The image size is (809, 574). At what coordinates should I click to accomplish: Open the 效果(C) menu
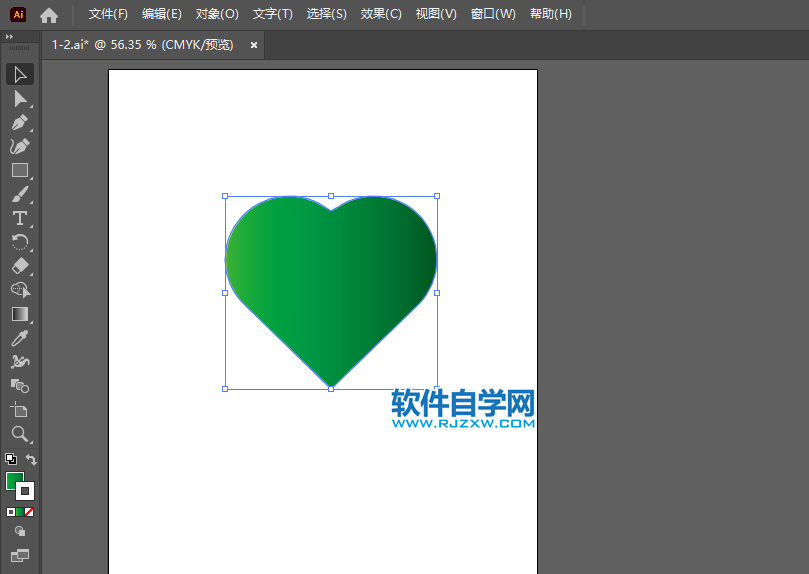[x=381, y=14]
